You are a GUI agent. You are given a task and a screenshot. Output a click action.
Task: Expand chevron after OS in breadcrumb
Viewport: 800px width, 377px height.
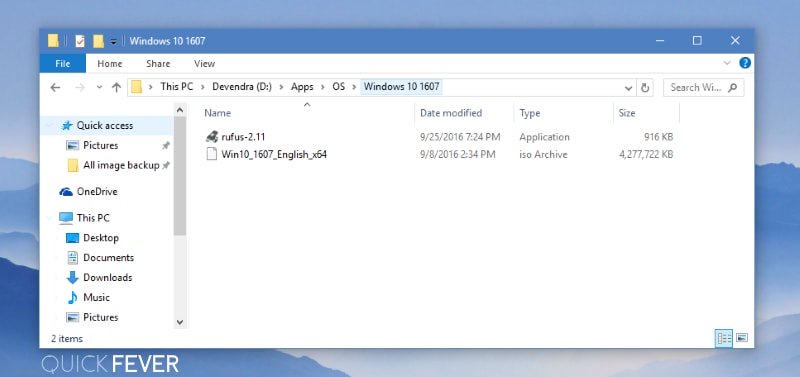pos(354,87)
